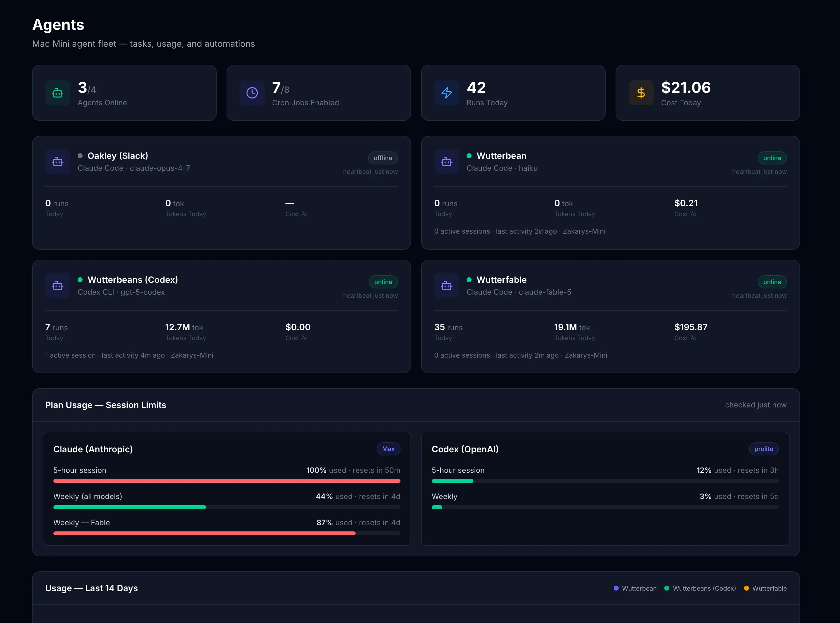Select the Wutterbeans (Codex) agent name
Screen dimensions: 840x623
(x=133, y=280)
